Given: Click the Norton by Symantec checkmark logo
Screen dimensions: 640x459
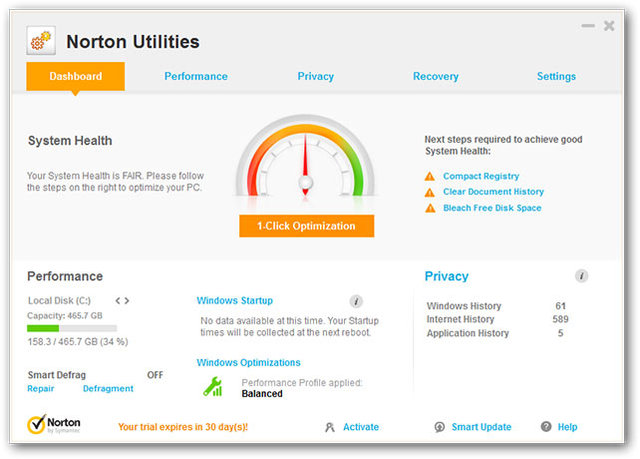Looking at the screenshot, I should (53, 424).
